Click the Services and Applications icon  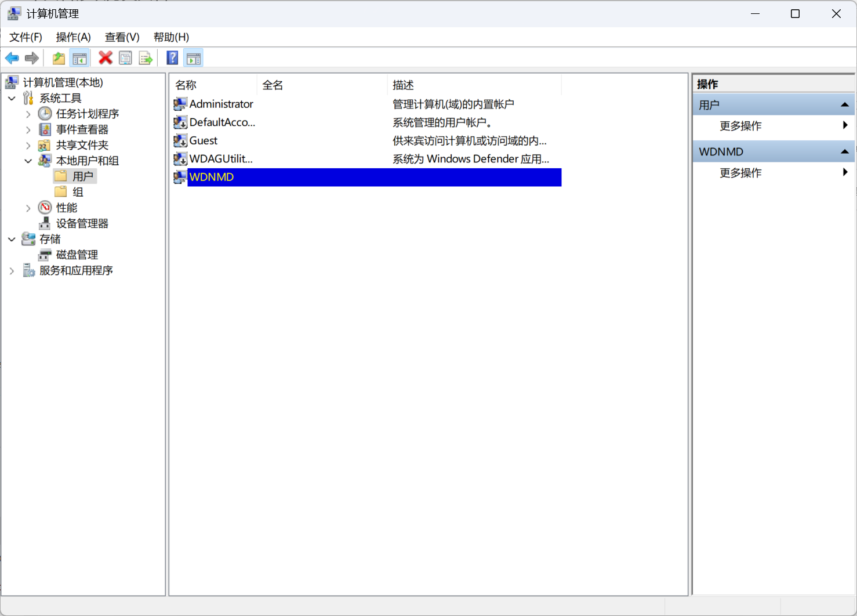pos(28,270)
